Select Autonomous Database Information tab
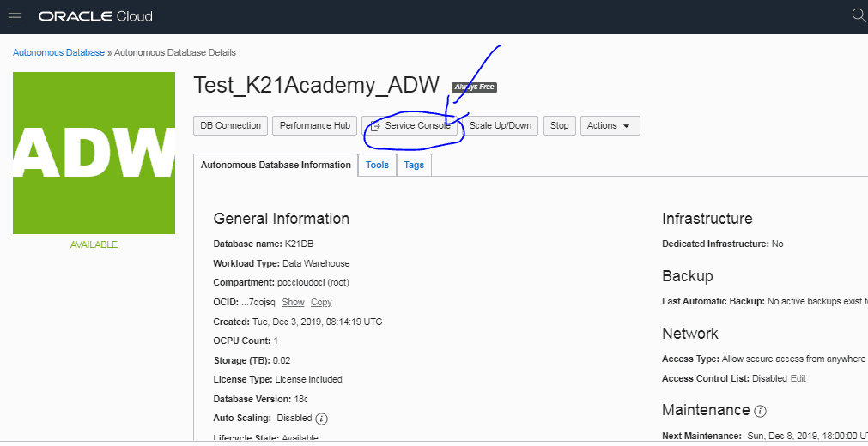The image size is (868, 446). (276, 165)
